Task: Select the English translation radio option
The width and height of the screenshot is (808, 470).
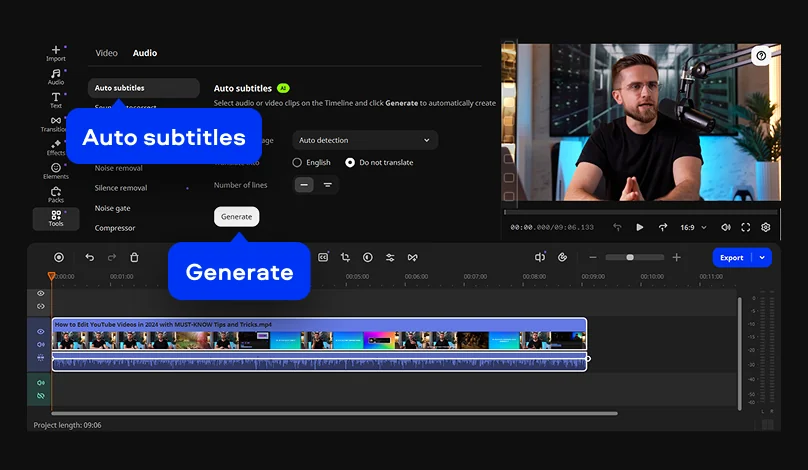Action: click(297, 162)
